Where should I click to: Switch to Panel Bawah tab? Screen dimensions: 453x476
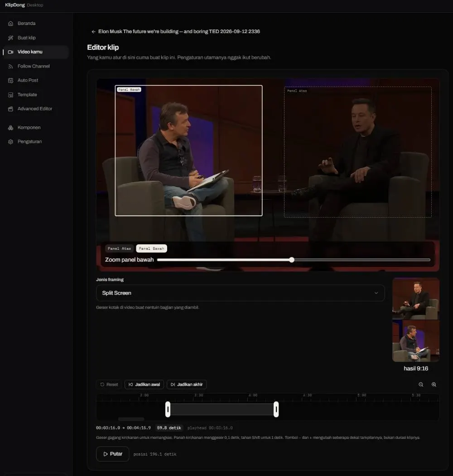point(151,248)
